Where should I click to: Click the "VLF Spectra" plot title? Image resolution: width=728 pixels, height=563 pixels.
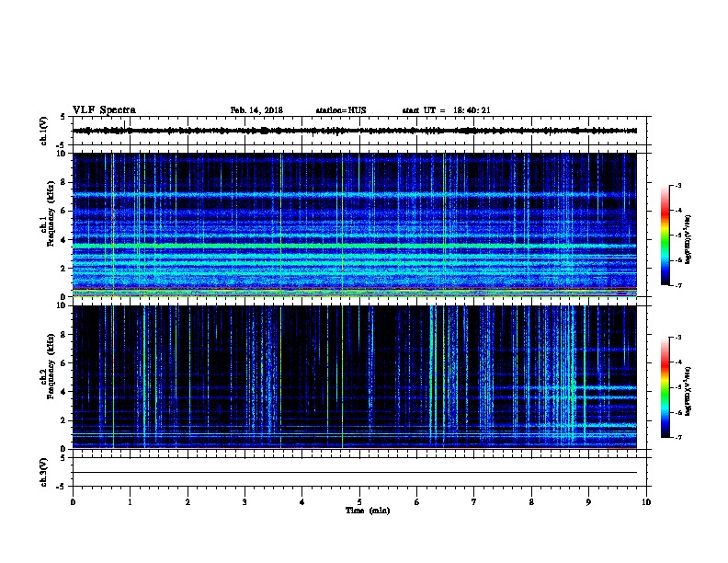pyautogui.click(x=104, y=110)
